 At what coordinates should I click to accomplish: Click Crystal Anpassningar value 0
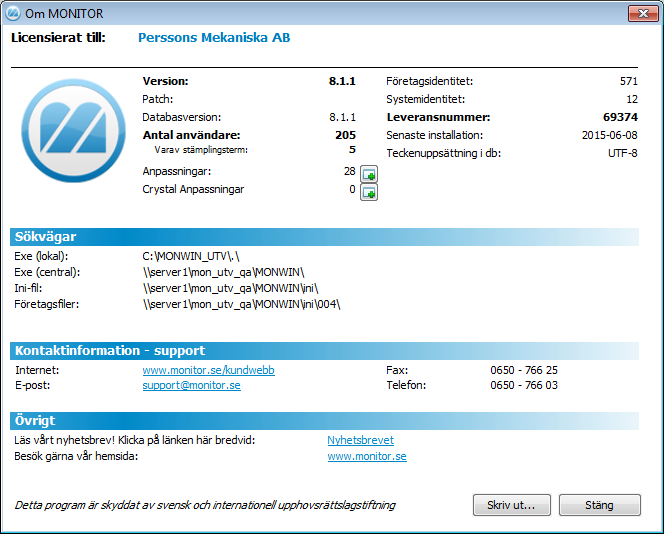tap(352, 189)
